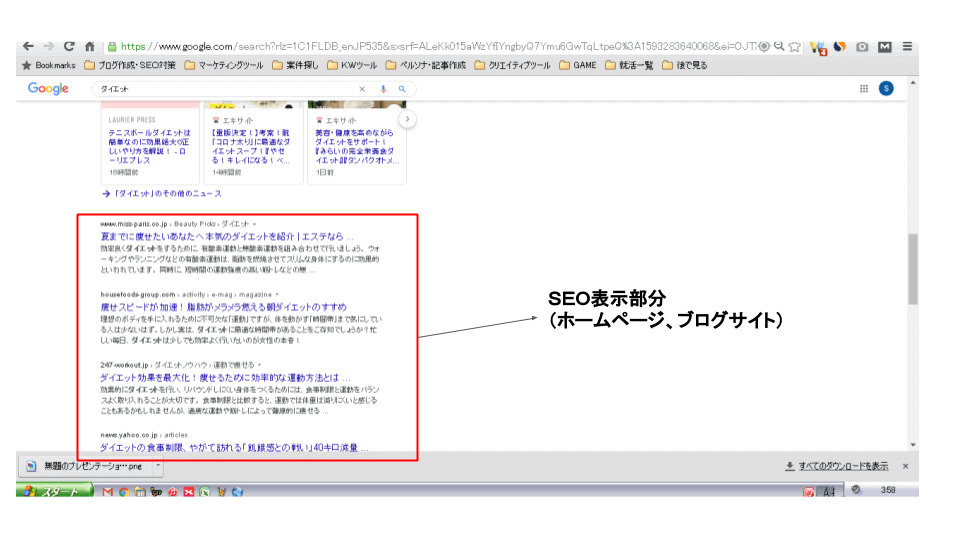Open the 後で見る bookmark folder

(683, 66)
